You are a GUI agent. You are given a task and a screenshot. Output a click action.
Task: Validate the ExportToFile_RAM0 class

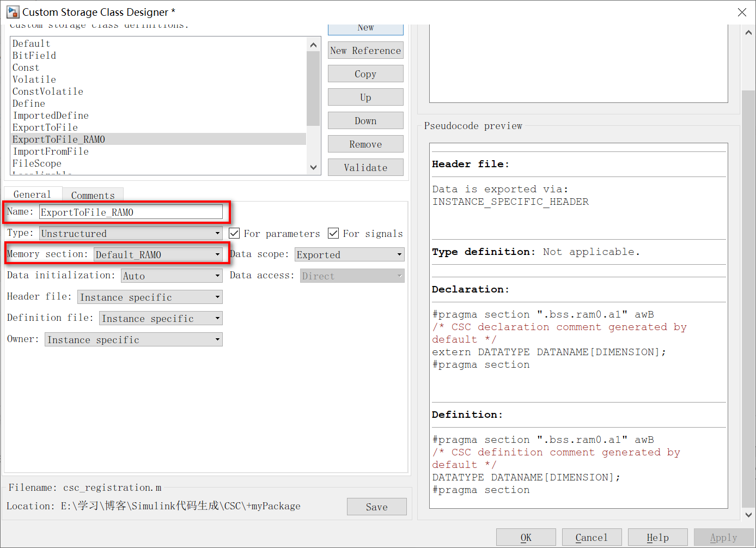365,167
